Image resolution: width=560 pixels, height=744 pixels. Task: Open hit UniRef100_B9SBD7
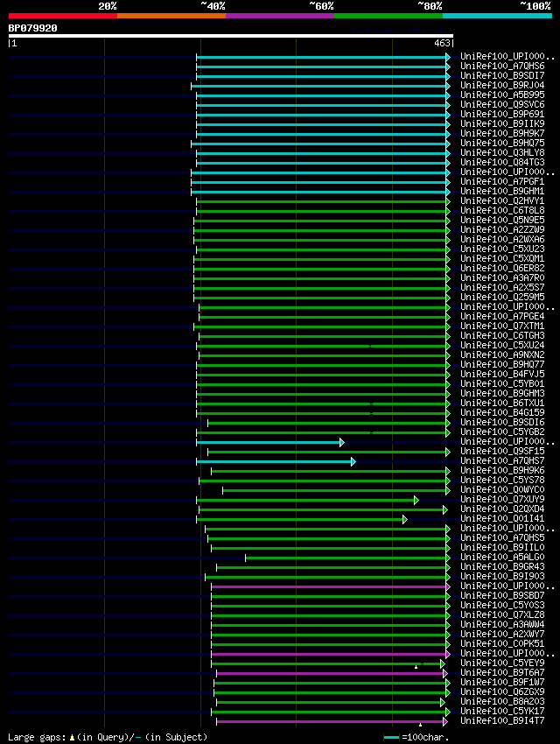pyautogui.click(x=502, y=595)
